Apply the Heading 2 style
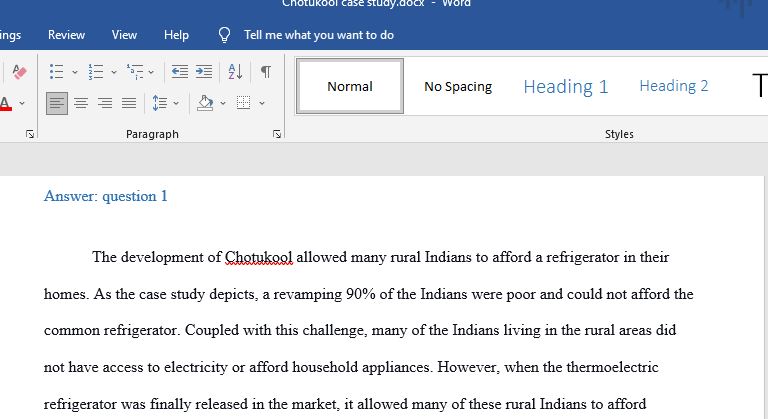This screenshot has height=419, width=768. (674, 86)
